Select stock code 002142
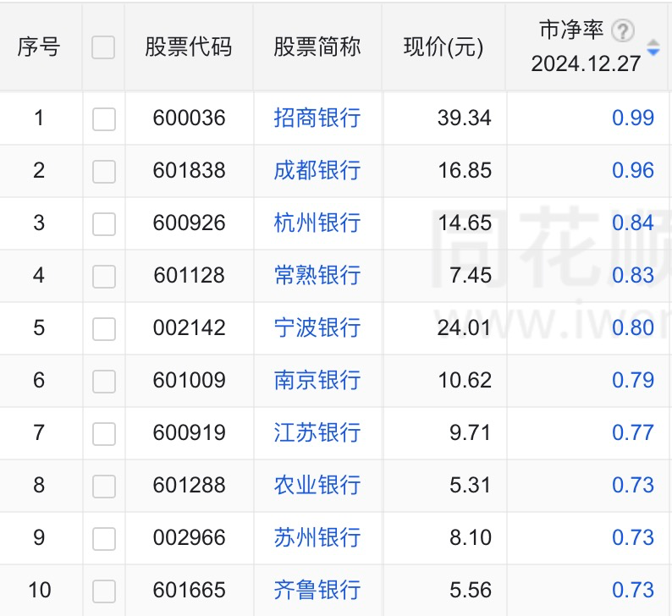 tap(189, 327)
